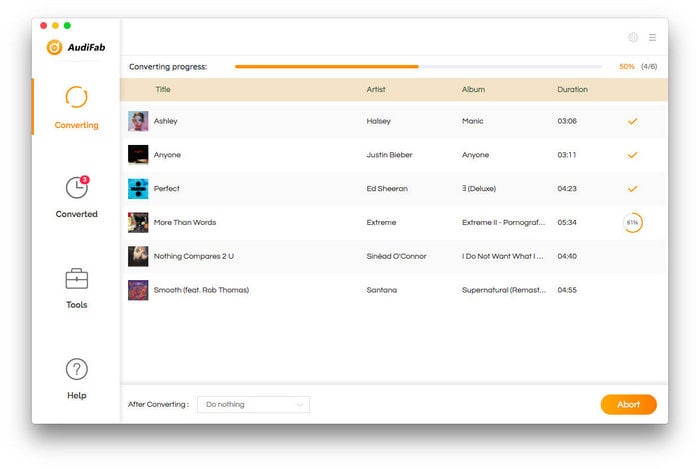The image size is (700, 469).
Task: Click album I Do Not Want What I...
Action: (x=503, y=256)
